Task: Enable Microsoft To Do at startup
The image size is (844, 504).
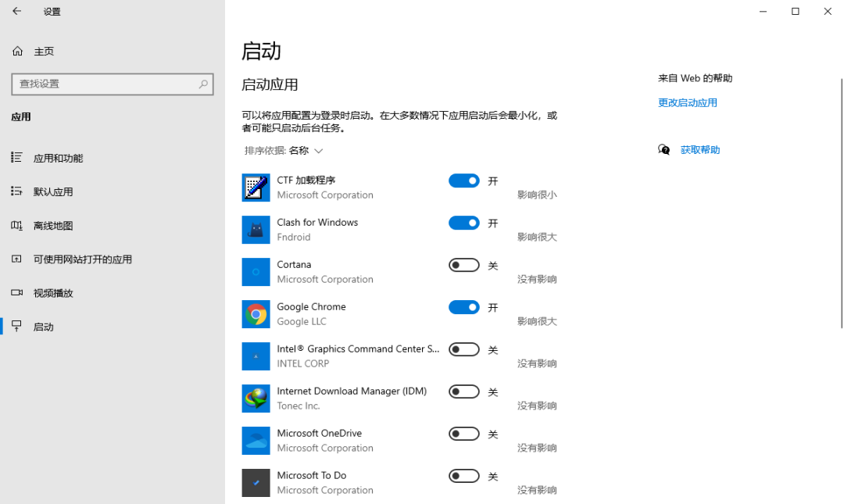Action: tap(463, 476)
